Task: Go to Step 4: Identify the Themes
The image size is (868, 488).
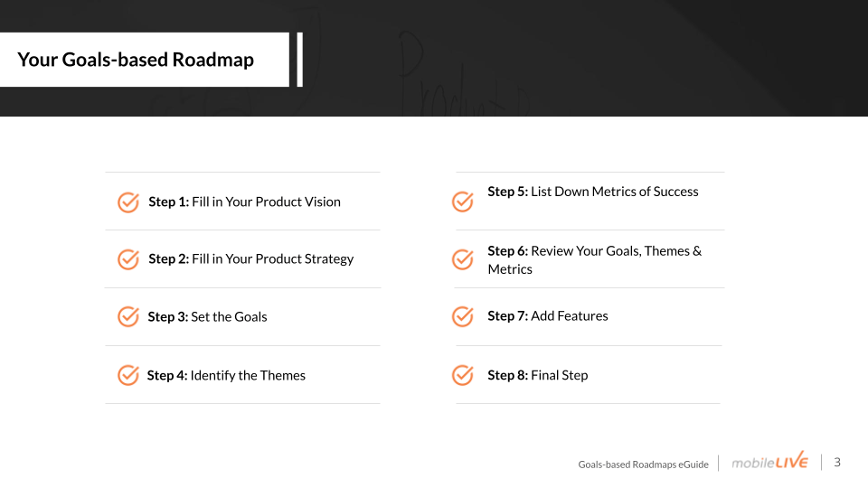Action: point(226,375)
